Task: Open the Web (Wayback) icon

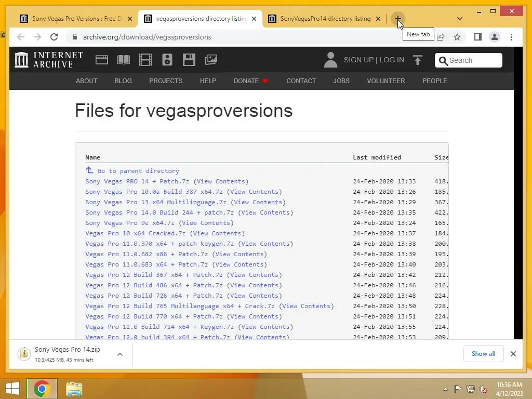Action: pos(102,60)
